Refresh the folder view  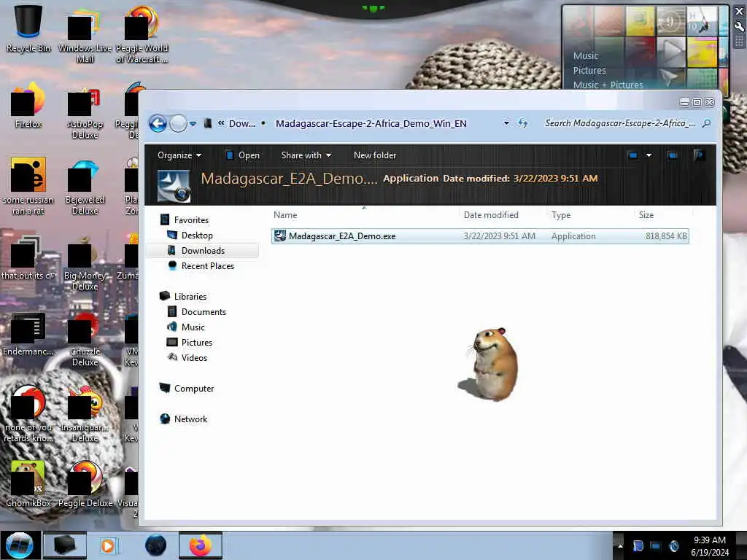point(522,123)
